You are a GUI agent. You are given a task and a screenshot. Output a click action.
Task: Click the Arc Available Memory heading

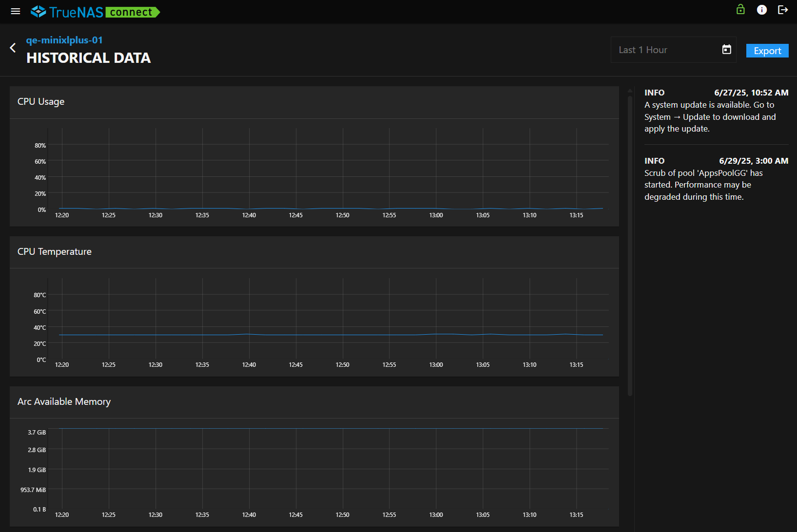click(x=64, y=402)
